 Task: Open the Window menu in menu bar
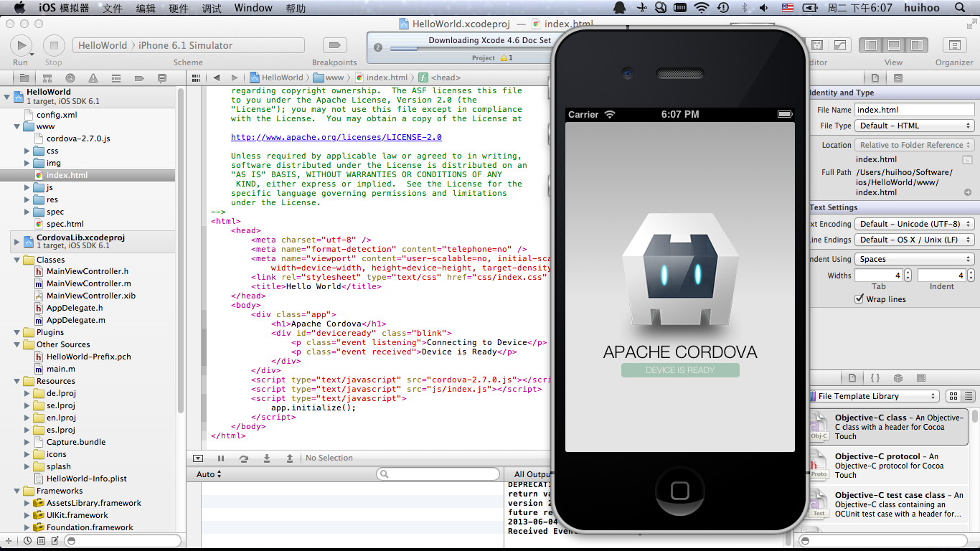tap(253, 8)
